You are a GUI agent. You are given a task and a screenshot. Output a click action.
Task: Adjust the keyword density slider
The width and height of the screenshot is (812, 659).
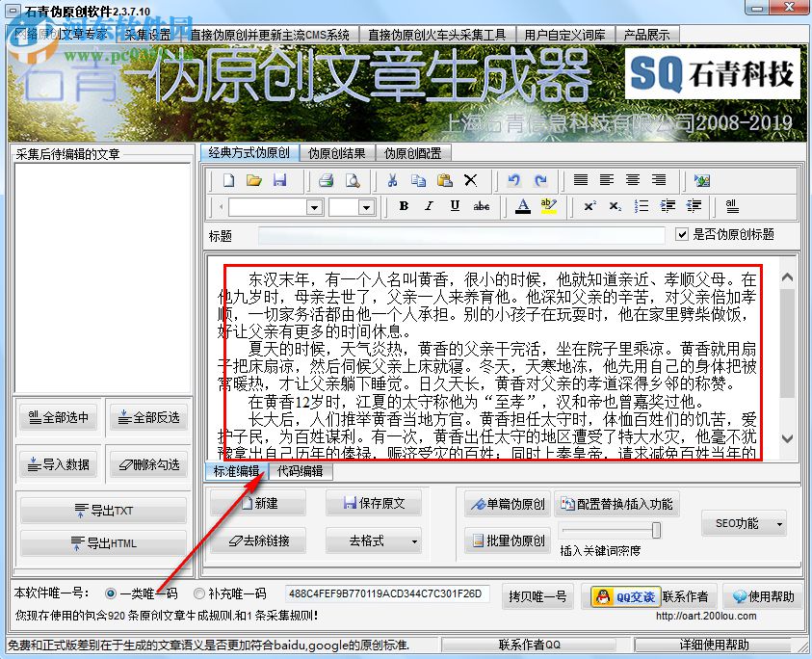tap(656, 530)
